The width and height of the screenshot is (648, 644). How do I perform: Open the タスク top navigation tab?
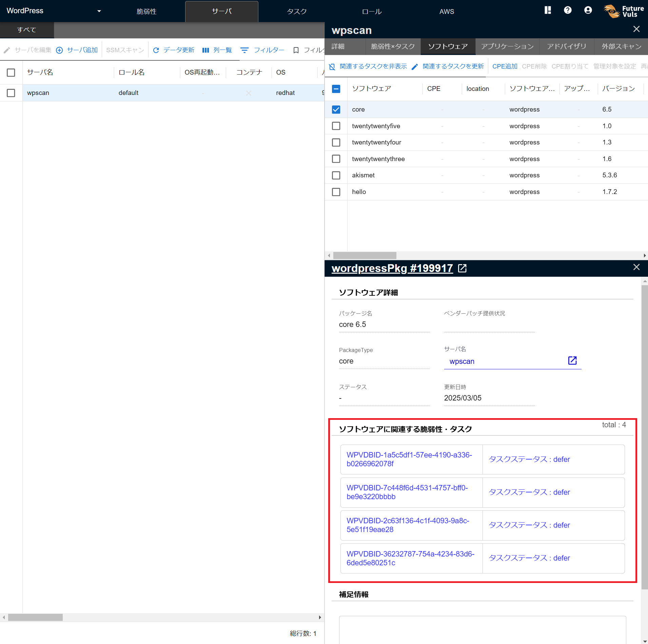(x=297, y=12)
